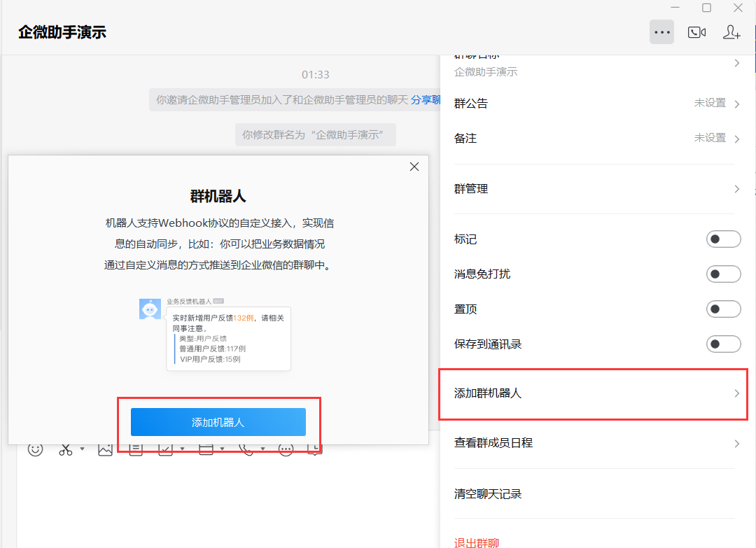Image resolution: width=756 pixels, height=548 pixels.
Task: Click the 业务反馈机器人 name label
Action: pyautogui.click(x=189, y=301)
